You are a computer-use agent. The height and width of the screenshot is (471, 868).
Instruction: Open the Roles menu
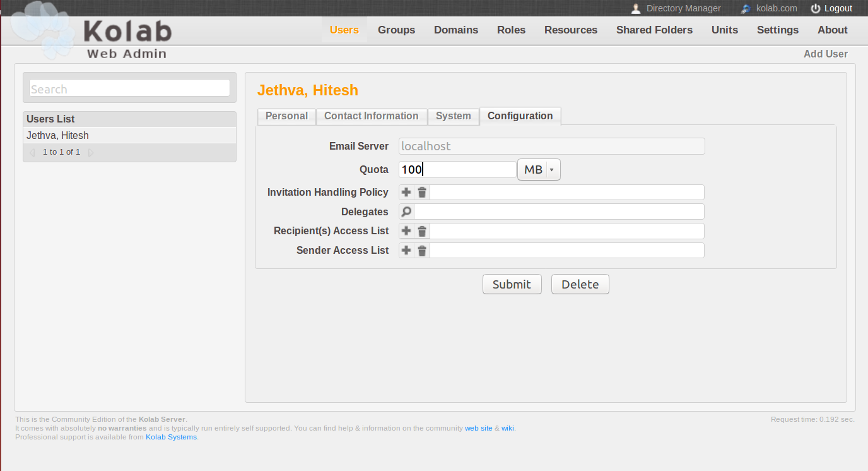[511, 30]
